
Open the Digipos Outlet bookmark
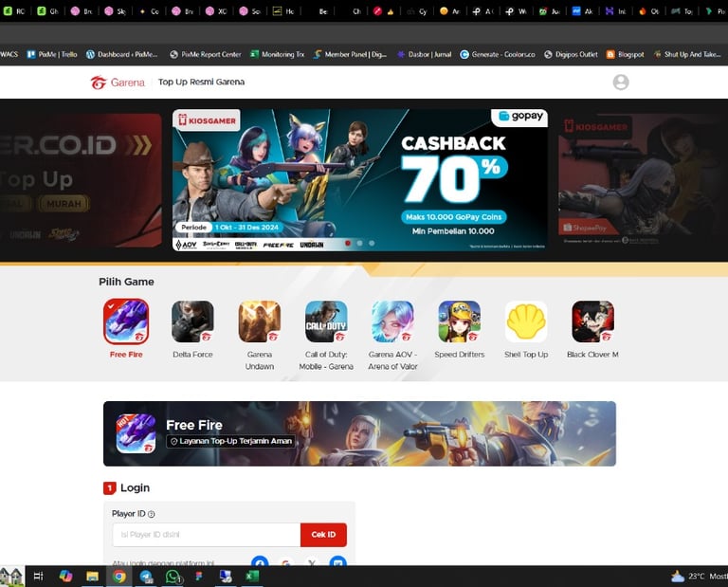coord(571,54)
